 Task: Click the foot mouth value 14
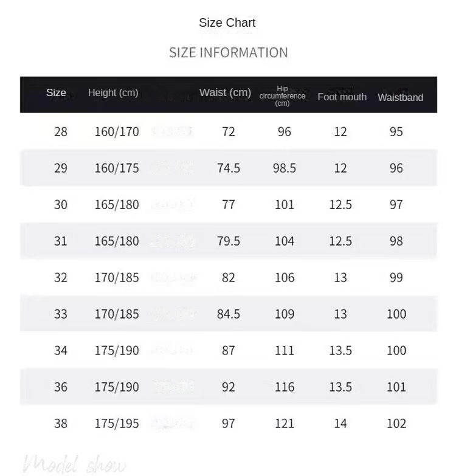(340, 423)
